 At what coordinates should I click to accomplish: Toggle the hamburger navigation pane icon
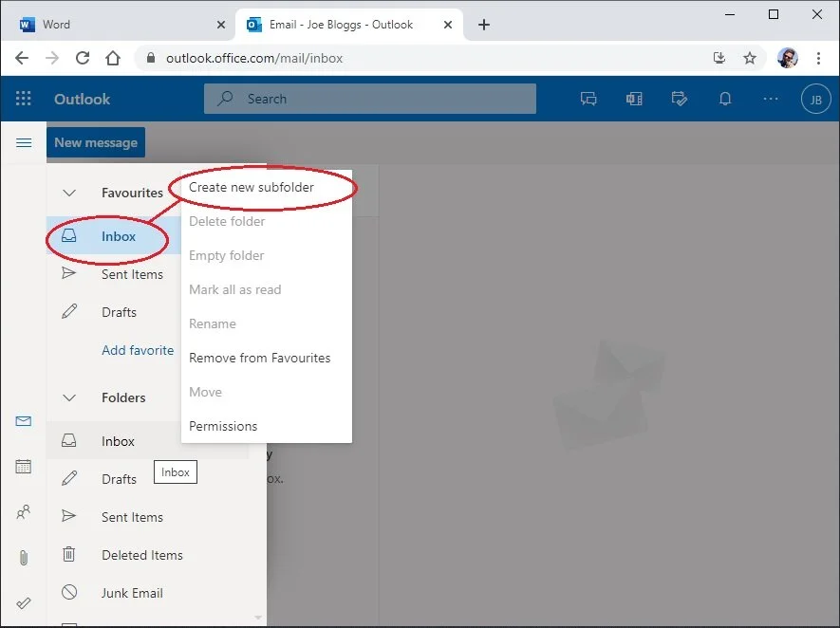point(24,142)
